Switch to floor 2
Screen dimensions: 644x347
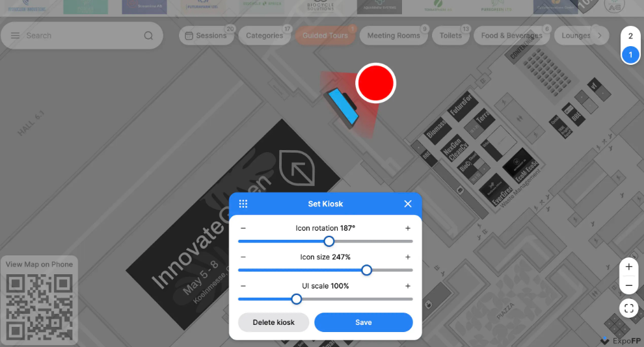(630, 36)
